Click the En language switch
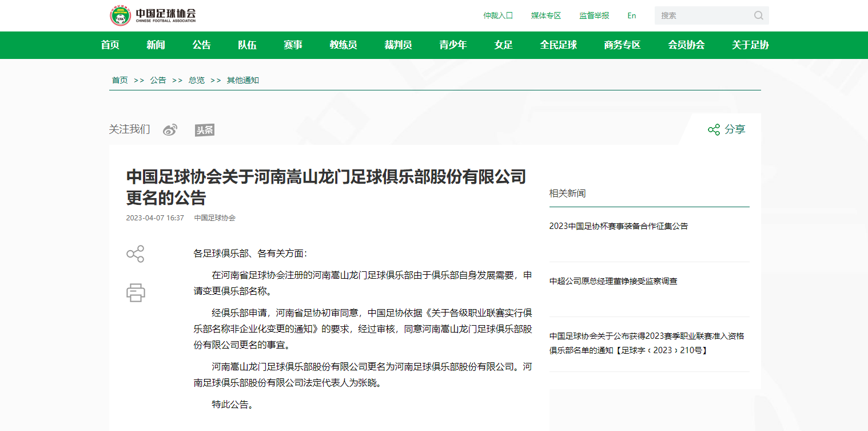This screenshot has height=431, width=868. (x=631, y=16)
